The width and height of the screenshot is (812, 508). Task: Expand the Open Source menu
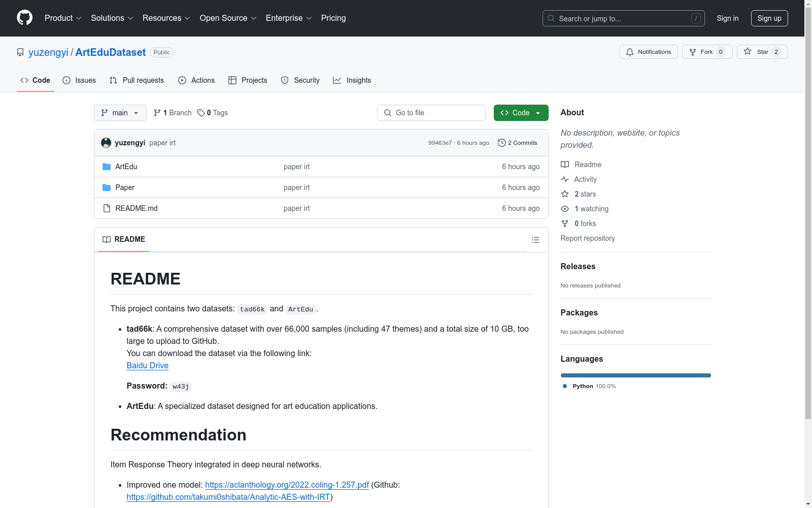coord(228,18)
